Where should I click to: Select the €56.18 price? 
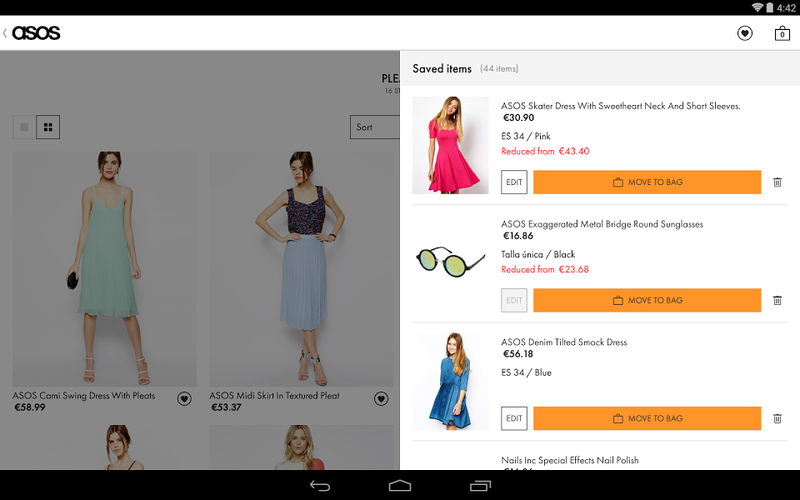[518, 354]
